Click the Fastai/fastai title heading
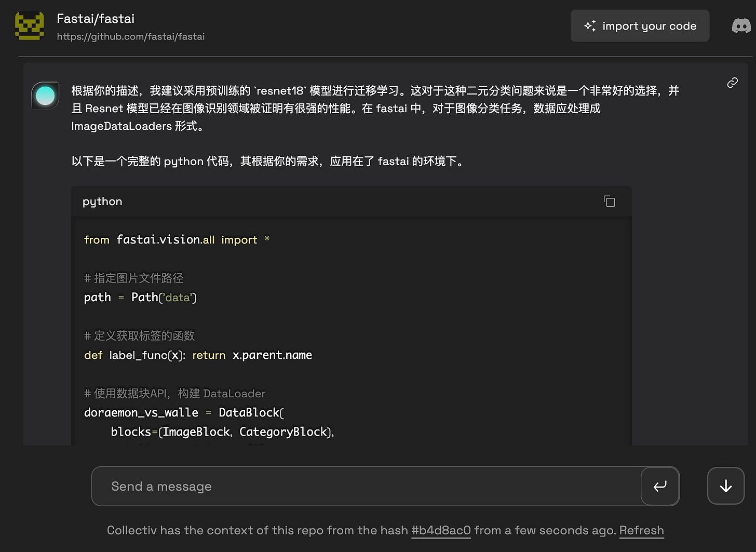The width and height of the screenshot is (756, 552). click(x=96, y=18)
